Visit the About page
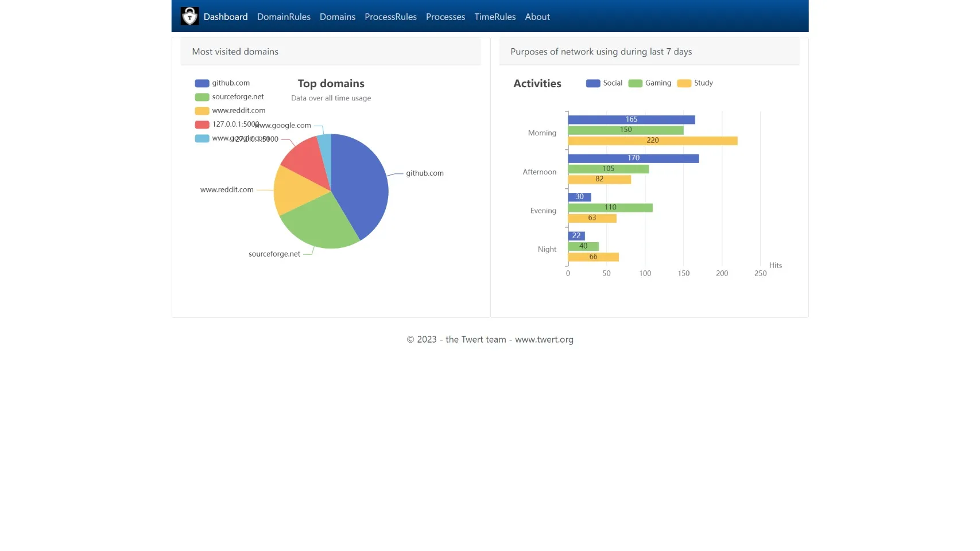The image size is (980, 551). click(x=537, y=17)
